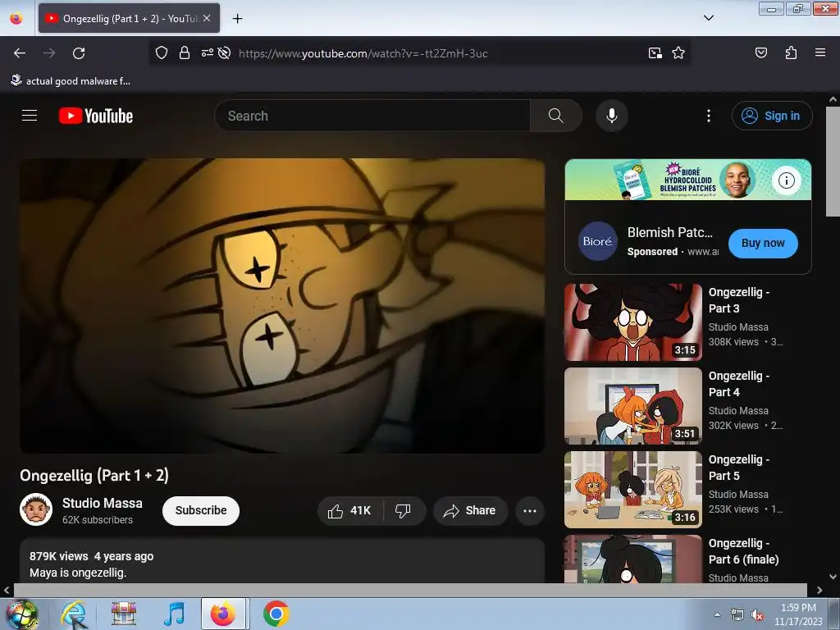Open a new tab with the plus button

[x=237, y=19]
